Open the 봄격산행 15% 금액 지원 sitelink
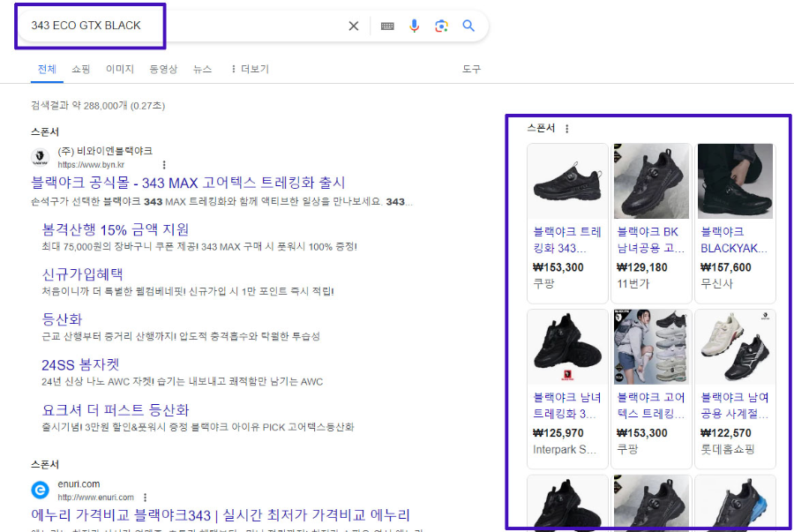Viewport: 794px width, 532px height. tap(115, 229)
